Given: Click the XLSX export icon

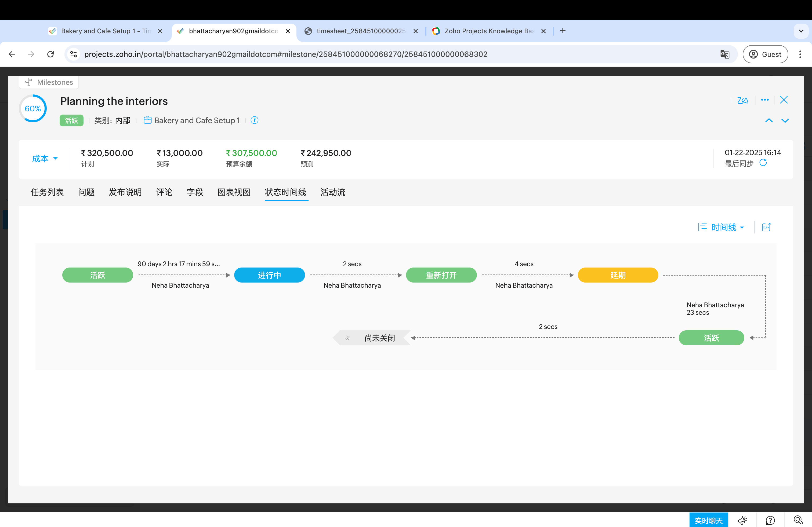Looking at the screenshot, I should pos(766,227).
